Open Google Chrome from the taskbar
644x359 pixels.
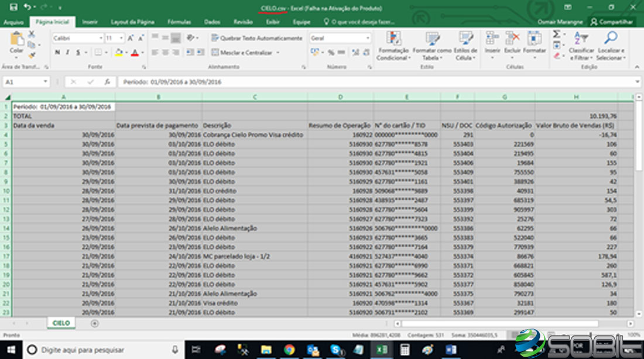[x=289, y=350]
